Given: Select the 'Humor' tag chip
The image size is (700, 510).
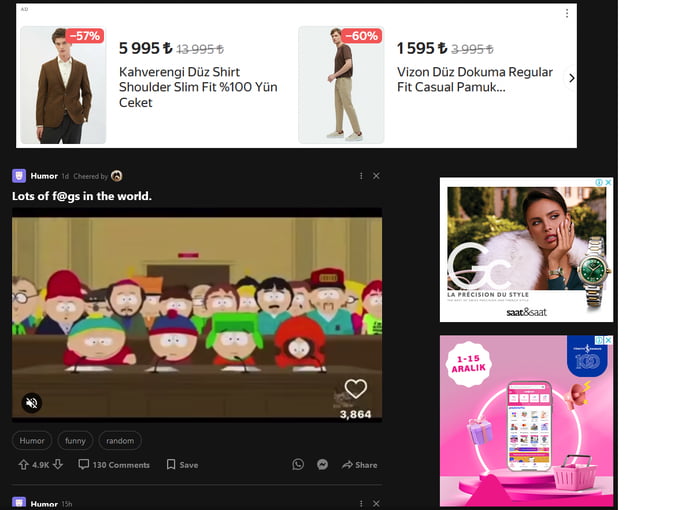Looking at the screenshot, I should click(32, 440).
